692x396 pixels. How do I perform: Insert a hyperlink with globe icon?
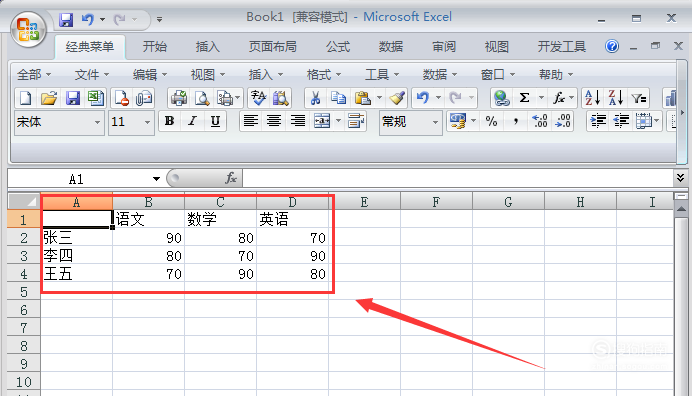501,98
